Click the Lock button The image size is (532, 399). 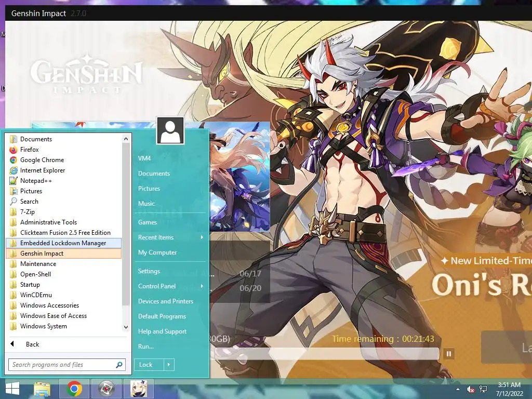click(x=149, y=365)
